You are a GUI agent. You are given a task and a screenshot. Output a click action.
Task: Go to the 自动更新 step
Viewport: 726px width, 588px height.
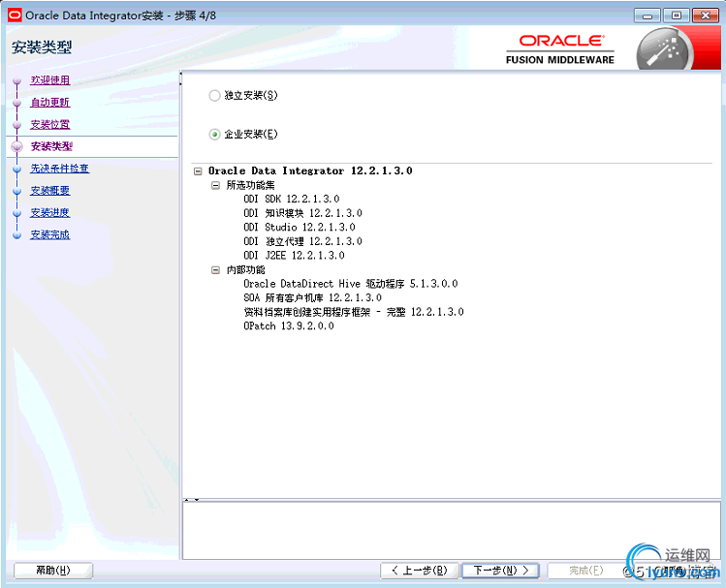tap(50, 103)
